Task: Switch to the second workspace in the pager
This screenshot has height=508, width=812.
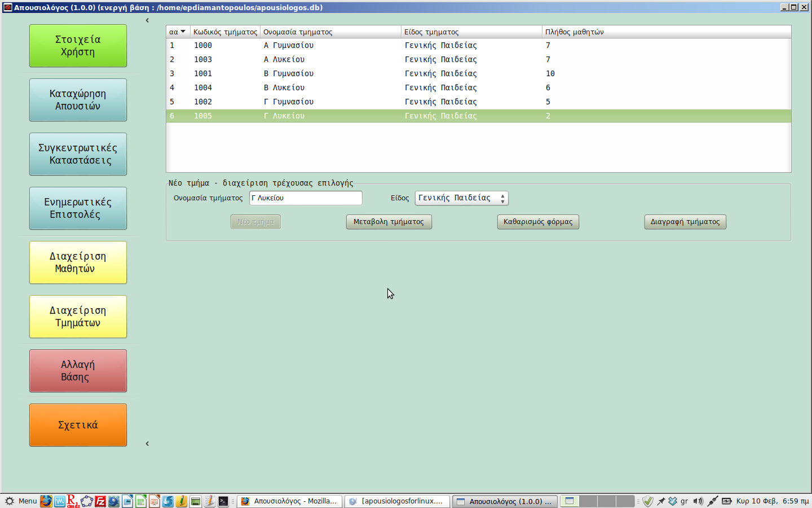Action: [588, 501]
